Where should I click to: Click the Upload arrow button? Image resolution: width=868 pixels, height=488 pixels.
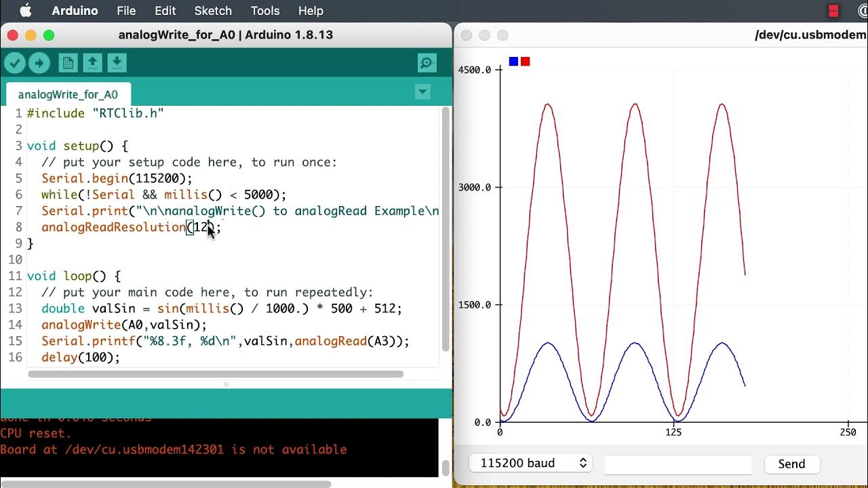(39, 63)
